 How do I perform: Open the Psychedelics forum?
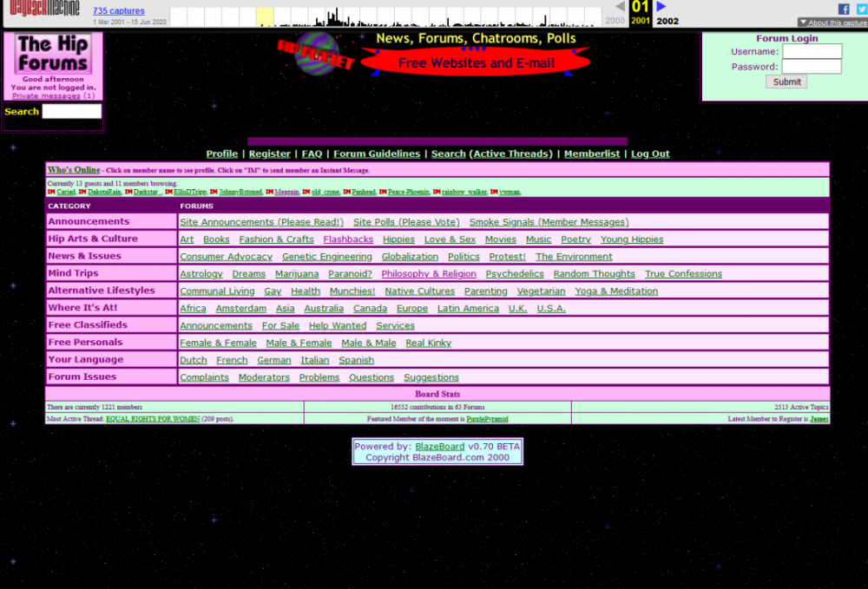click(x=515, y=274)
